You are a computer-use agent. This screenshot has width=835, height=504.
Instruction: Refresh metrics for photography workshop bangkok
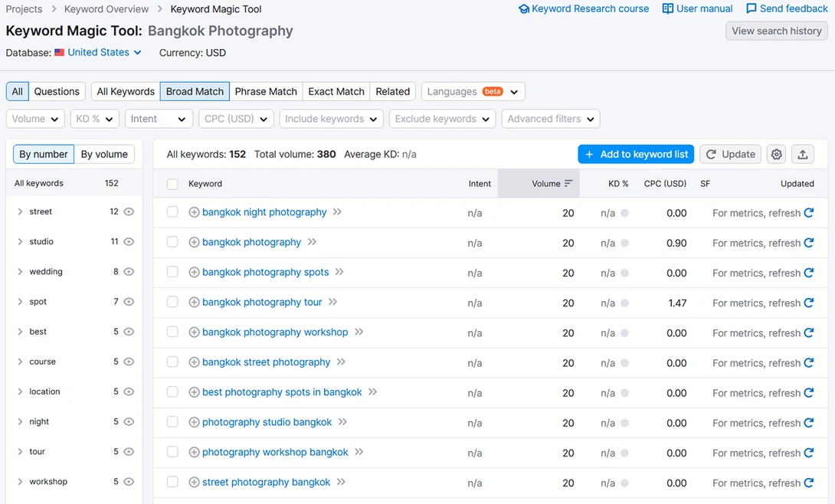click(809, 453)
